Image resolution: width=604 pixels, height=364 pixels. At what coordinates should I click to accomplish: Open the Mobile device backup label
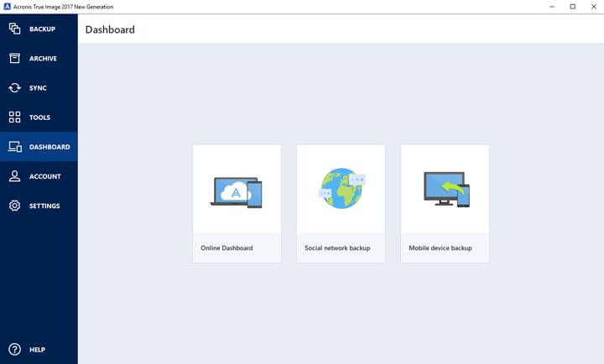(440, 248)
